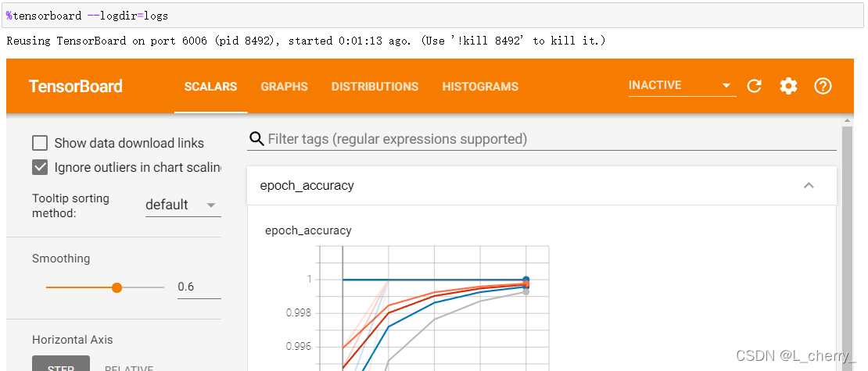Collapse the epoch_accuracy section
Screen dimensions: 868x371
(x=809, y=185)
